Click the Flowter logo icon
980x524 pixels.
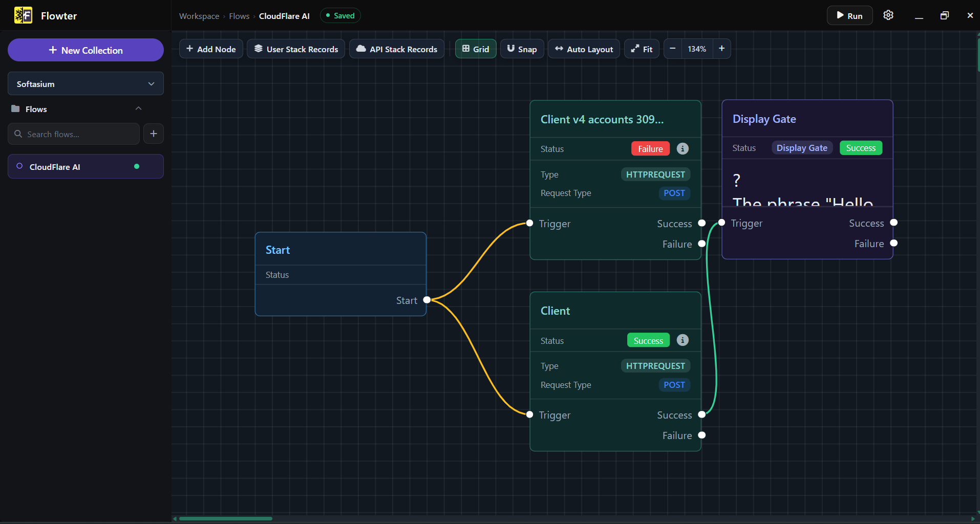click(x=23, y=15)
